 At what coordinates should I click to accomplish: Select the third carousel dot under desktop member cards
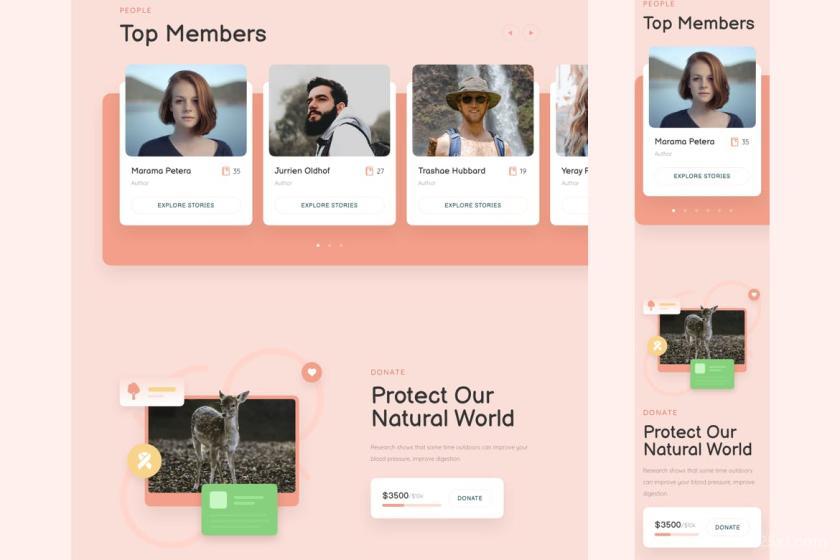click(341, 245)
